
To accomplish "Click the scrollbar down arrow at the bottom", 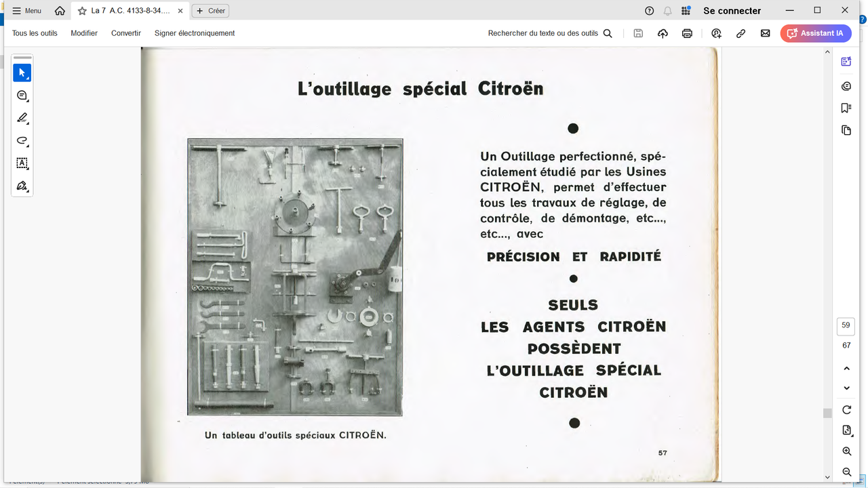I will (x=827, y=477).
